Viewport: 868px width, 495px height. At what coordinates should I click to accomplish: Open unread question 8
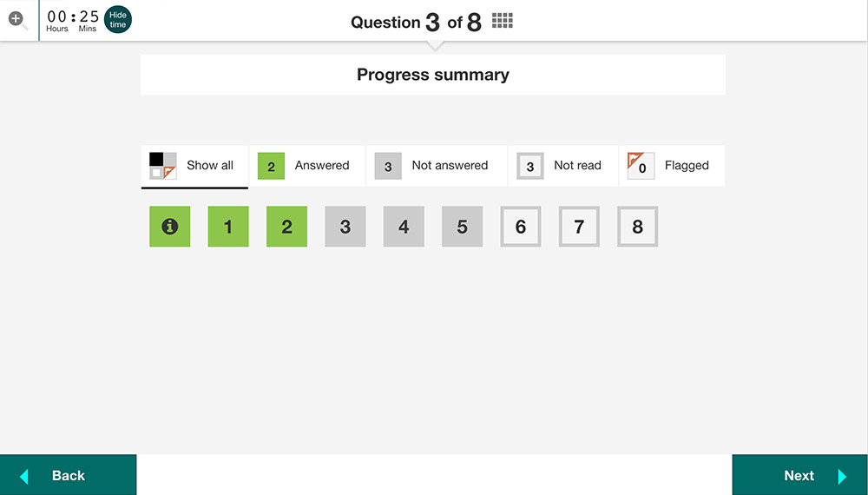coord(638,227)
